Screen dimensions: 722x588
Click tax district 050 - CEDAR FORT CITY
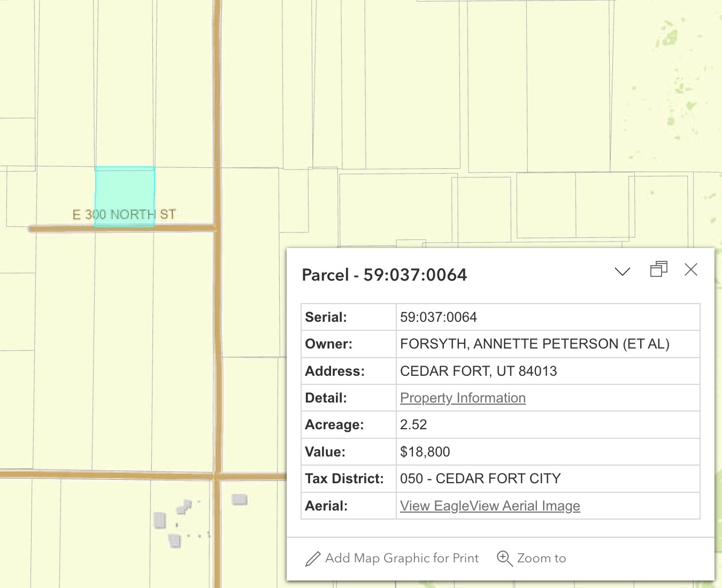click(x=480, y=478)
